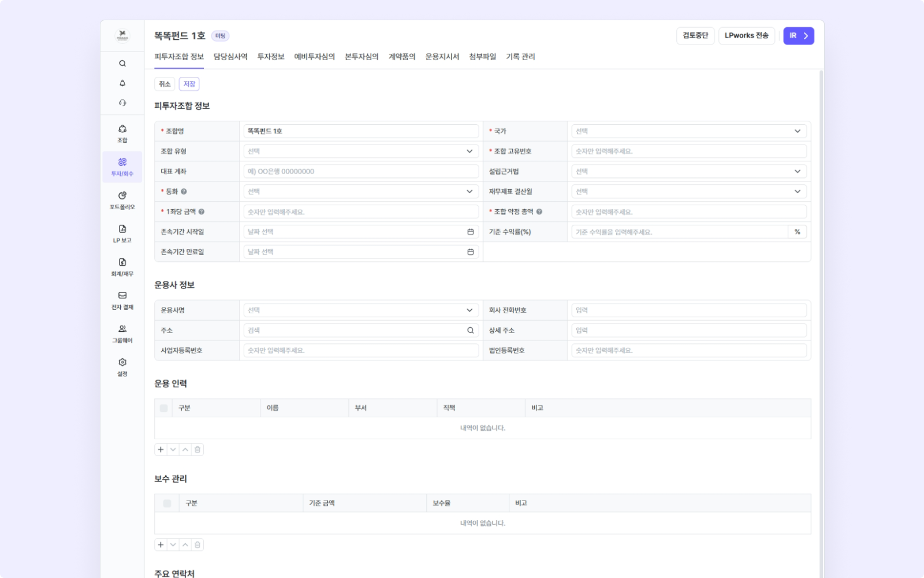Click the 저장 button
Viewport: 924px width, 578px height.
[x=189, y=84]
